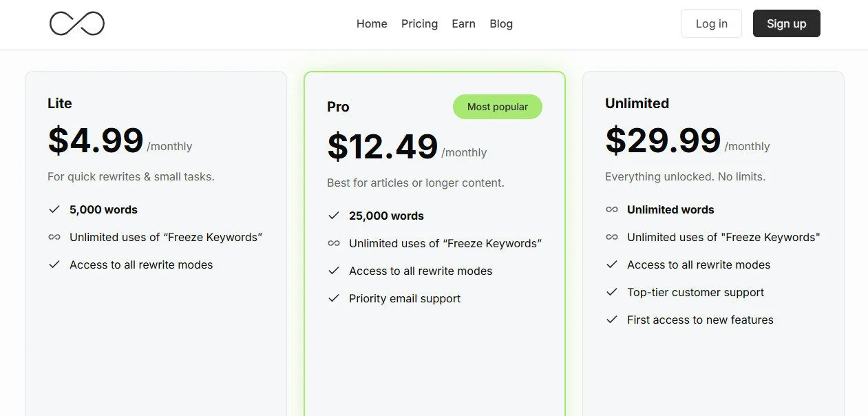Click the checkmark beside 'First access to new features'
This screenshot has width=868, height=416.
(x=611, y=320)
